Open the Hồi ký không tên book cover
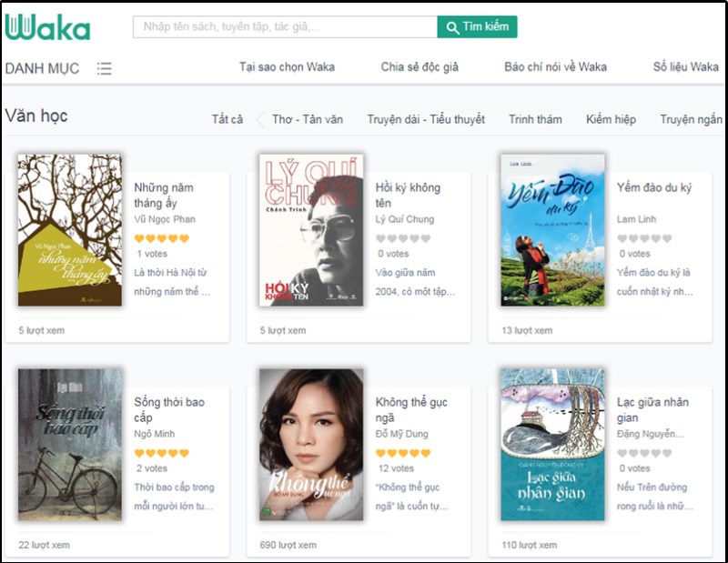The width and height of the screenshot is (728, 563). pyautogui.click(x=311, y=230)
